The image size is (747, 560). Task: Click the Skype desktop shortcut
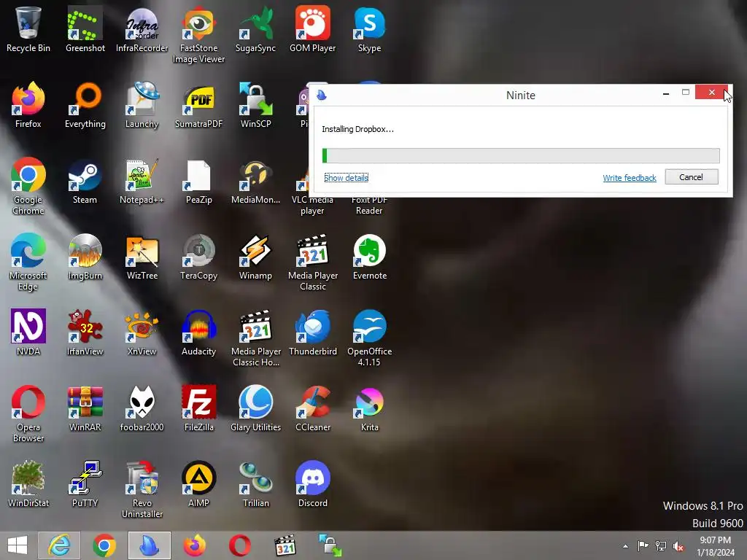(x=370, y=29)
